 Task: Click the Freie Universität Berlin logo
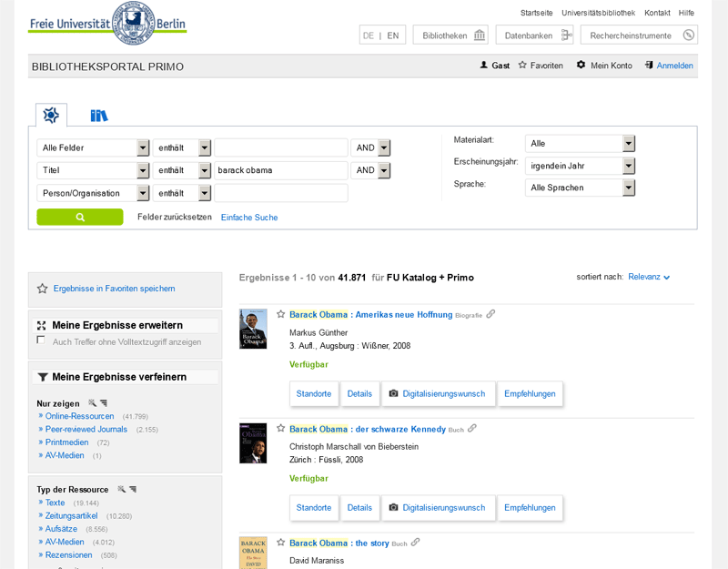[x=107, y=24]
